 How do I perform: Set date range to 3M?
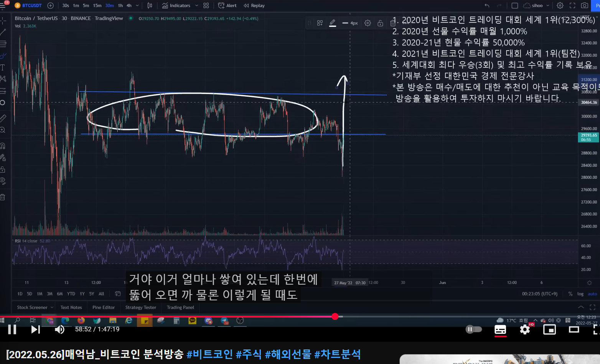click(x=49, y=294)
